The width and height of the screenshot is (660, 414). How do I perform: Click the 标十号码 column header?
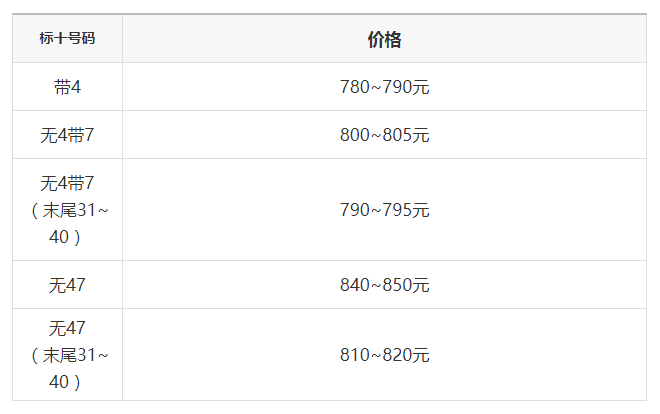pos(67,38)
